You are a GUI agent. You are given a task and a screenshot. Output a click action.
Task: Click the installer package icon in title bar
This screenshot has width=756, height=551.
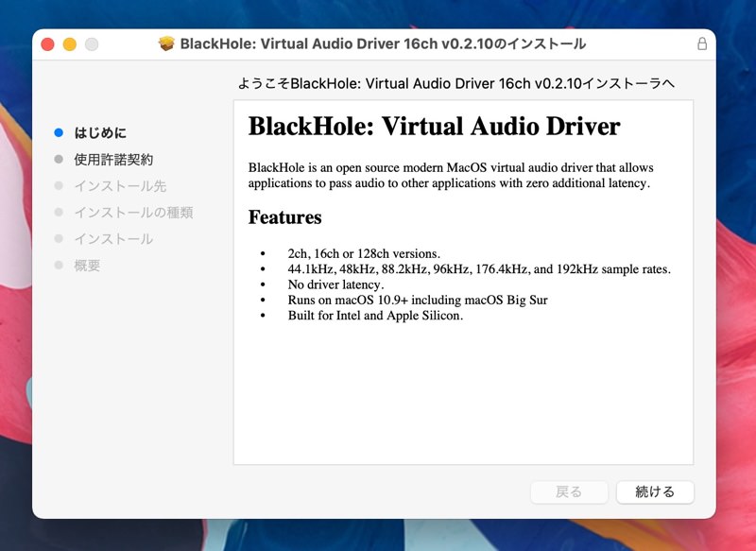pos(167,43)
